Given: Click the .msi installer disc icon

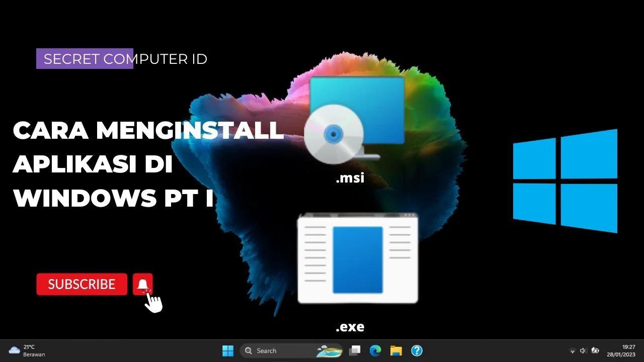Looking at the screenshot, I should pos(354,120).
